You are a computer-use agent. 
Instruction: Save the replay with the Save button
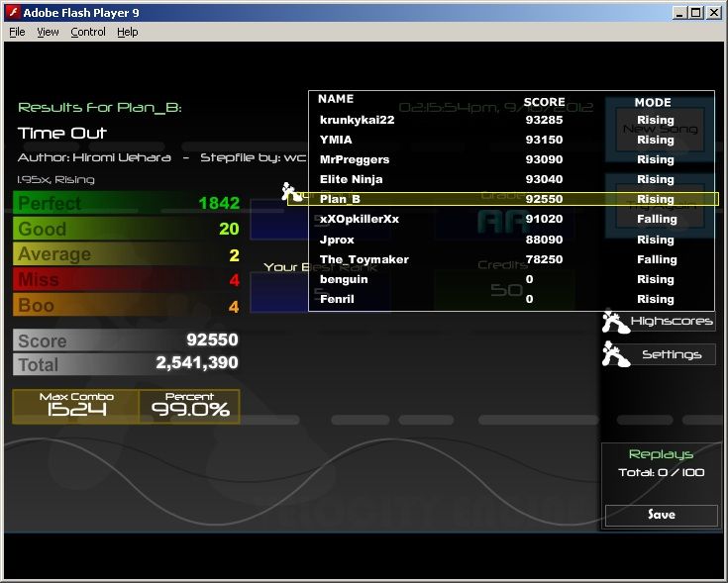coord(661,515)
